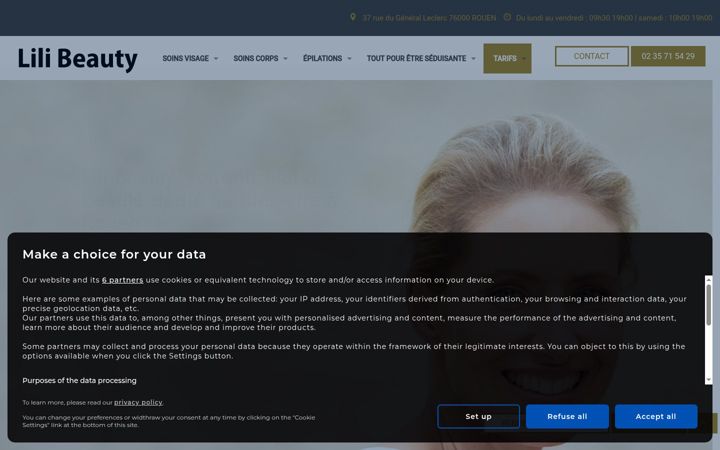The width and height of the screenshot is (720, 450).
Task: Click scrollbar down arrow in cookie dialog
Action: [x=709, y=380]
